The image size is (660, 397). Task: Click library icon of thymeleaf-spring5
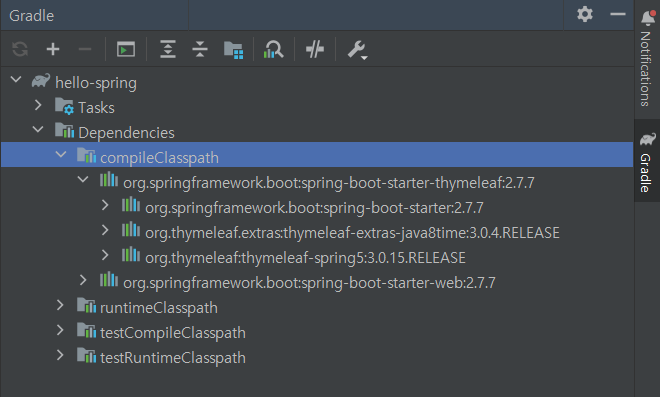point(131,254)
